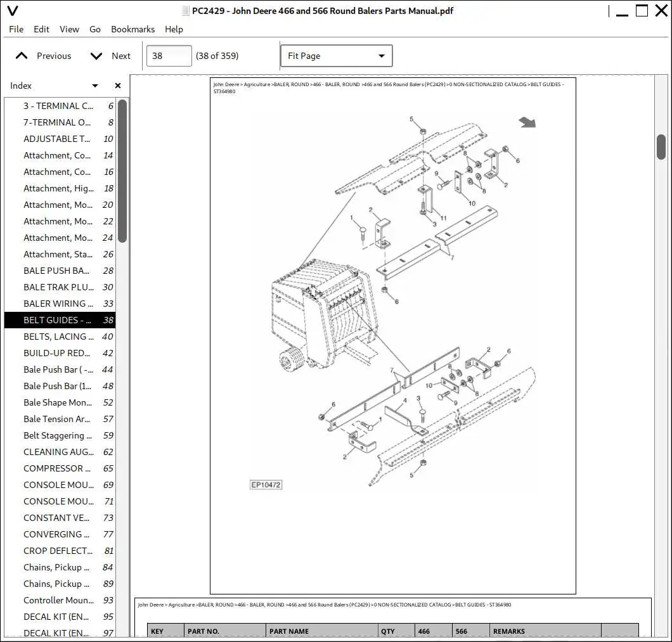The width and height of the screenshot is (672, 642).
Task: Select index entry COMPRESSOR ...
Action: [x=60, y=469]
